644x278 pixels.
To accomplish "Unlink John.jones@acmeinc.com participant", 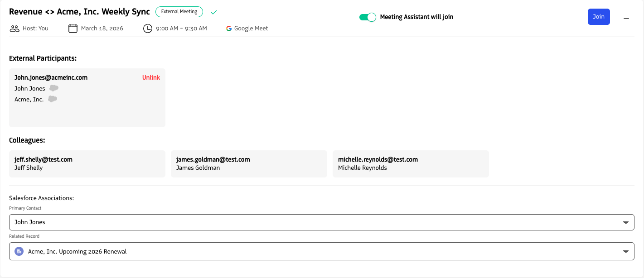I will click(151, 77).
